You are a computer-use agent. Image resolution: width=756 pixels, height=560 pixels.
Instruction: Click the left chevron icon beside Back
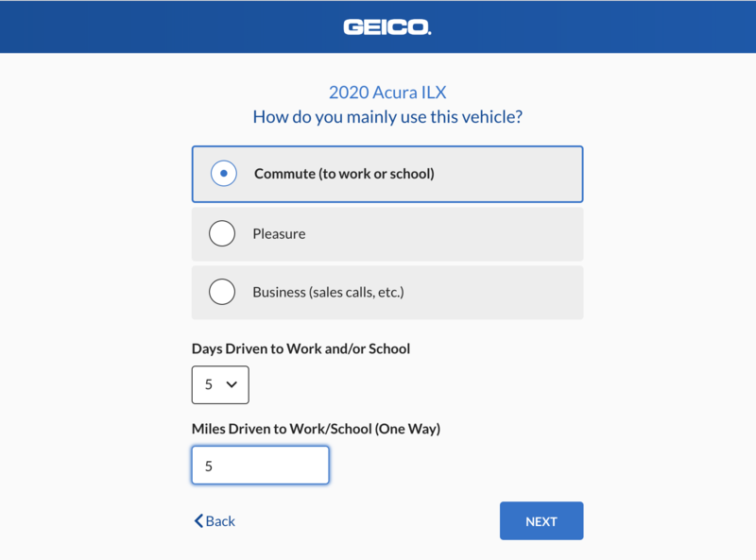pyautogui.click(x=198, y=521)
